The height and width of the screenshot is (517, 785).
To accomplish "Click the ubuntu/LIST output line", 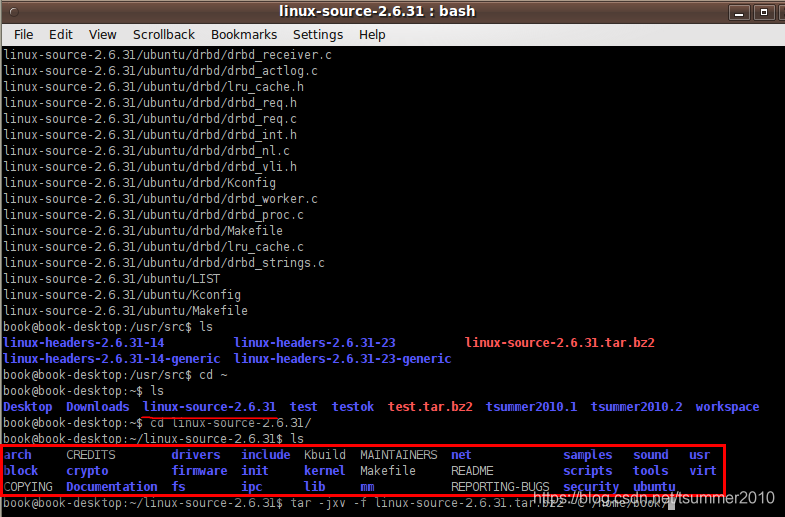I will pyautogui.click(x=112, y=279).
